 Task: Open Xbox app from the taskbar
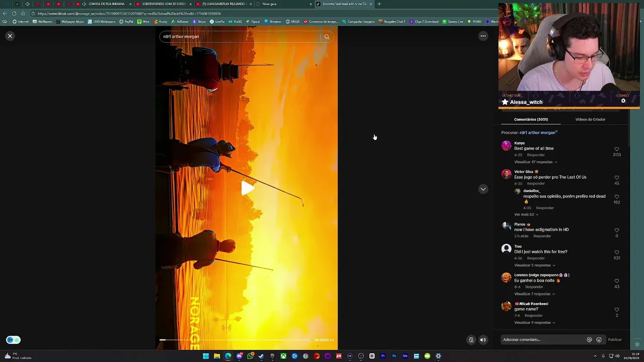[284, 356]
